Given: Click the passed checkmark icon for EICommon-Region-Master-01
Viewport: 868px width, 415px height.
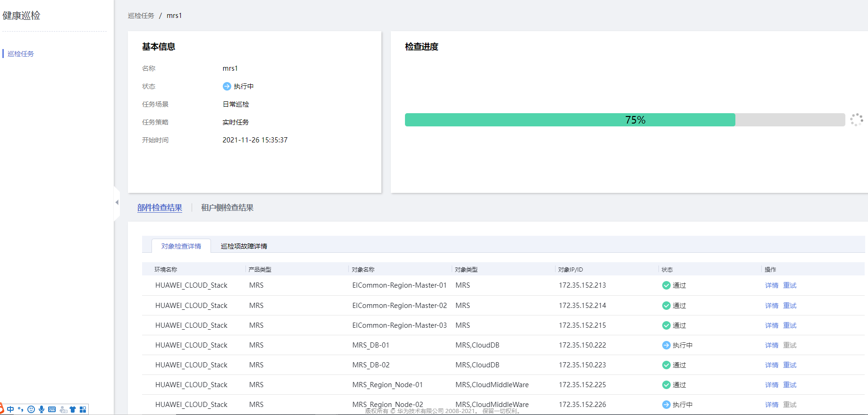Looking at the screenshot, I should [666, 285].
